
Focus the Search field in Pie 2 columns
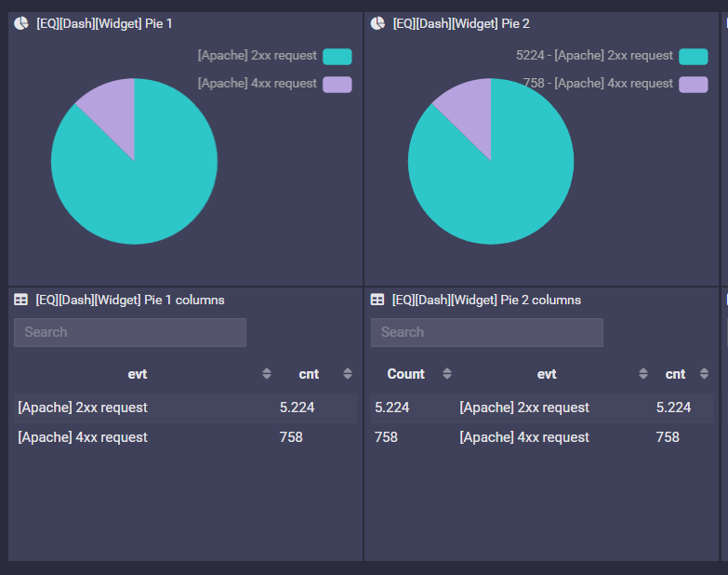click(x=487, y=332)
